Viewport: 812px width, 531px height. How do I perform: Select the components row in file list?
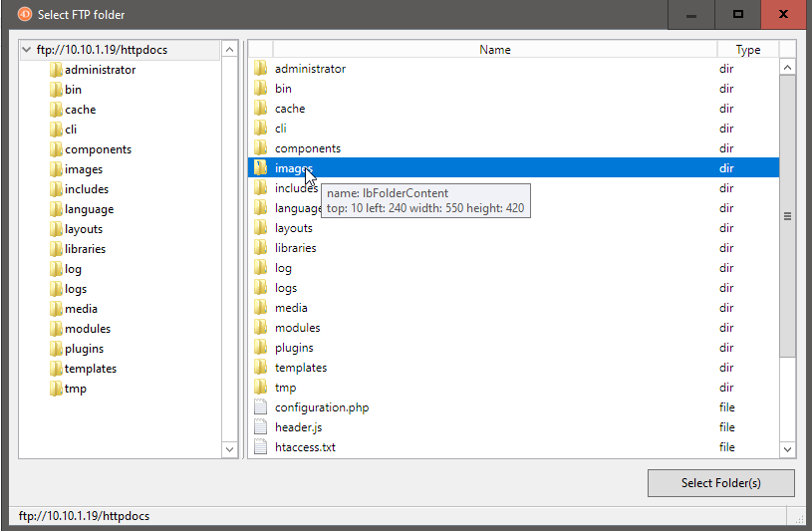307,148
